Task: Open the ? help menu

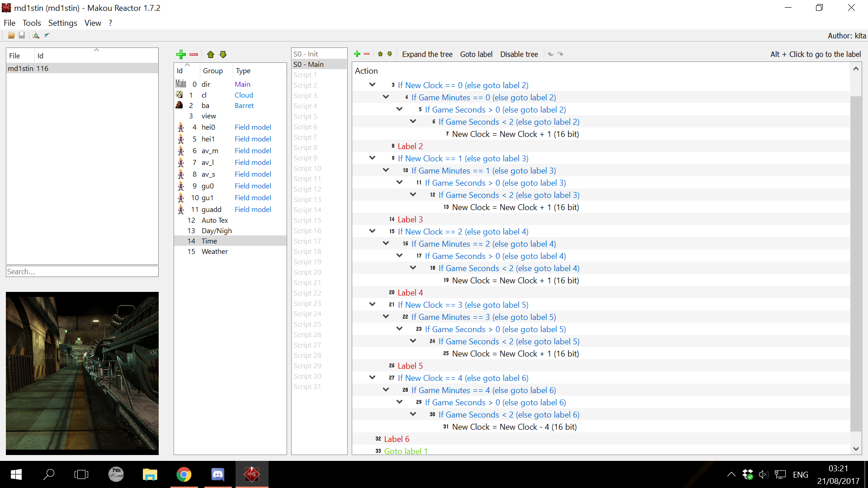Action: pyautogui.click(x=110, y=23)
